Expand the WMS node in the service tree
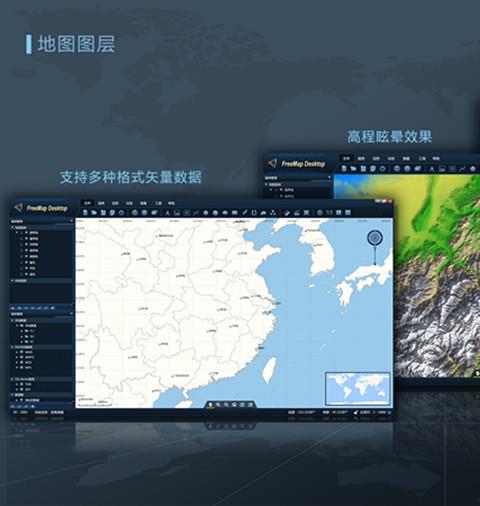Image resolution: width=480 pixels, height=506 pixels. (17, 352)
